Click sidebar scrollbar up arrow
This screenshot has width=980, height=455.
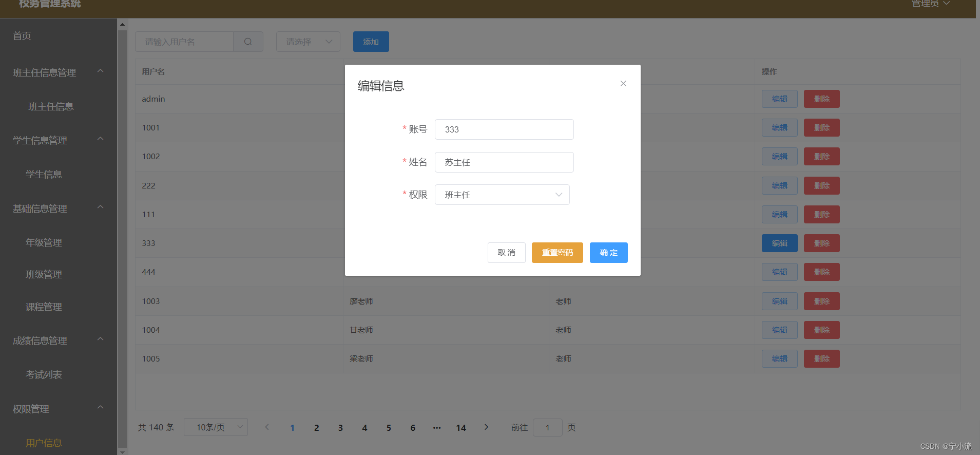pyautogui.click(x=122, y=24)
